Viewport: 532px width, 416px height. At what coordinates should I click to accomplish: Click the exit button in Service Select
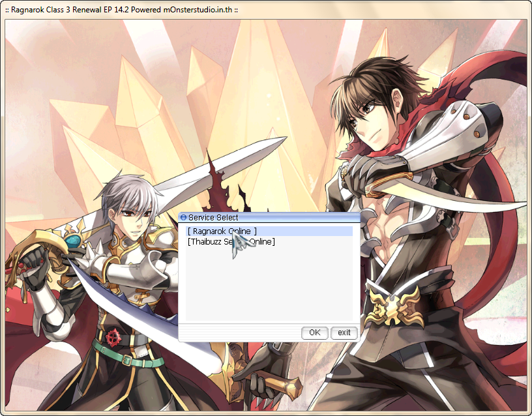tap(344, 333)
